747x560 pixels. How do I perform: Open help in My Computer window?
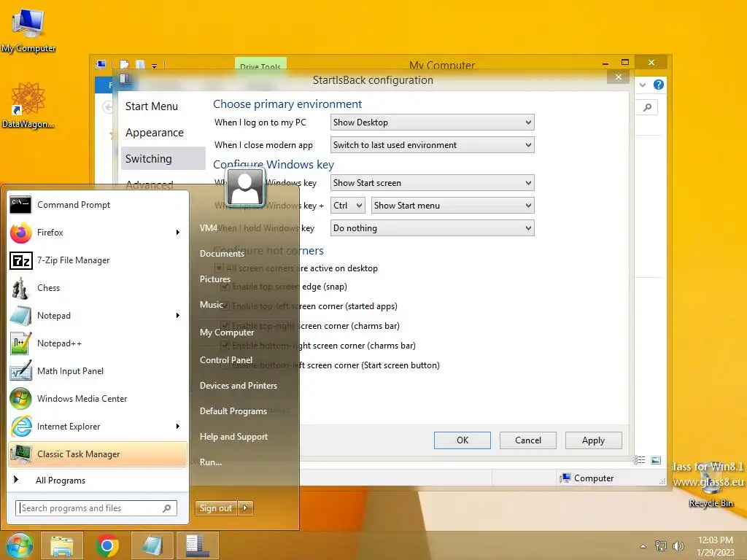[659, 85]
